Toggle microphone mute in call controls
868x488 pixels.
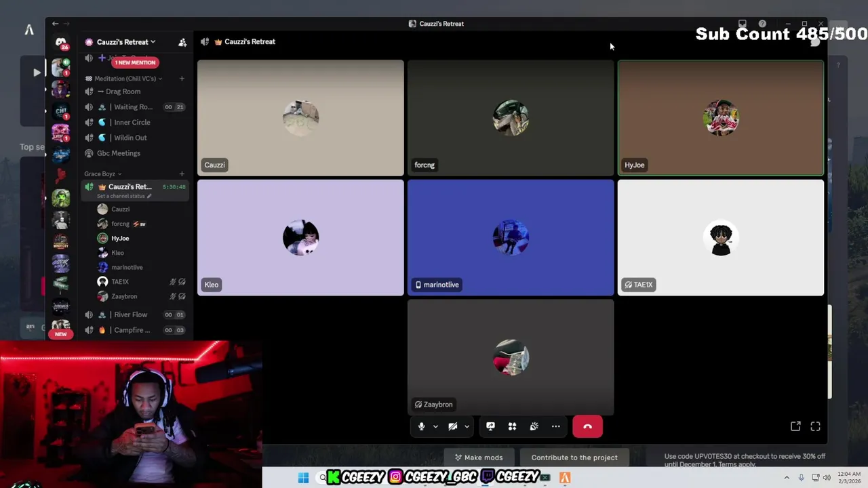[421, 426]
